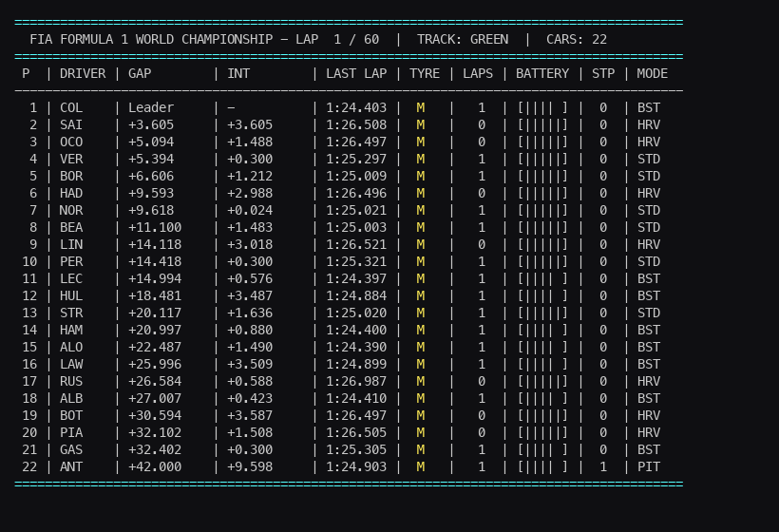Click driver code RUS in position 17

coord(71,381)
